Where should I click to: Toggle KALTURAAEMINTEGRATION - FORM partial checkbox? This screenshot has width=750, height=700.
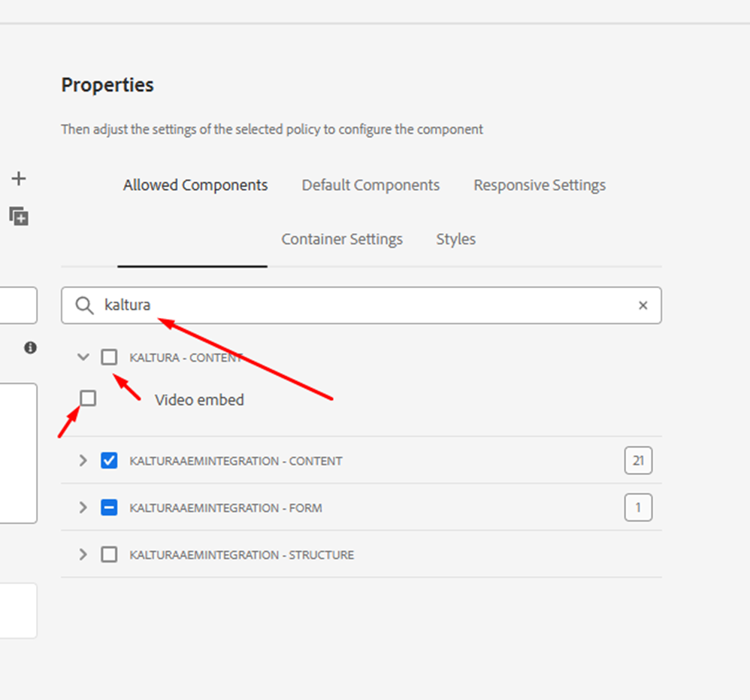click(109, 508)
